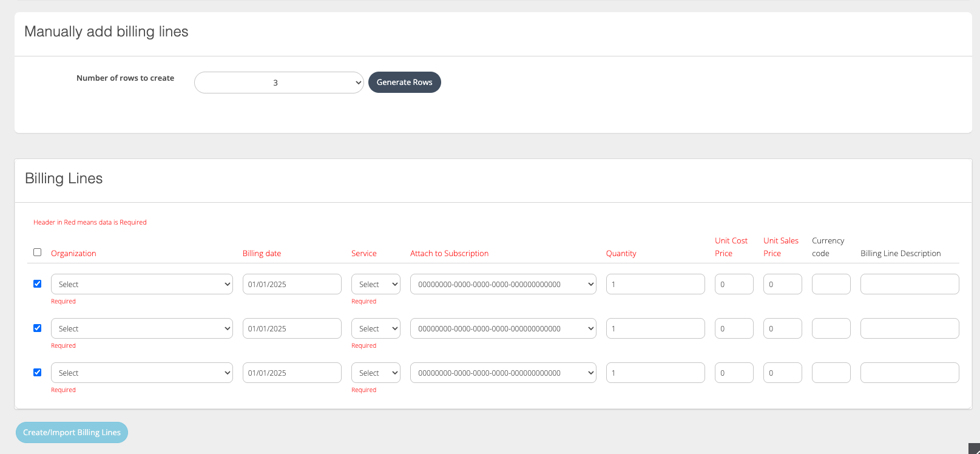This screenshot has width=980, height=454.
Task: Open Organization dropdown in third row
Action: pyautogui.click(x=141, y=373)
